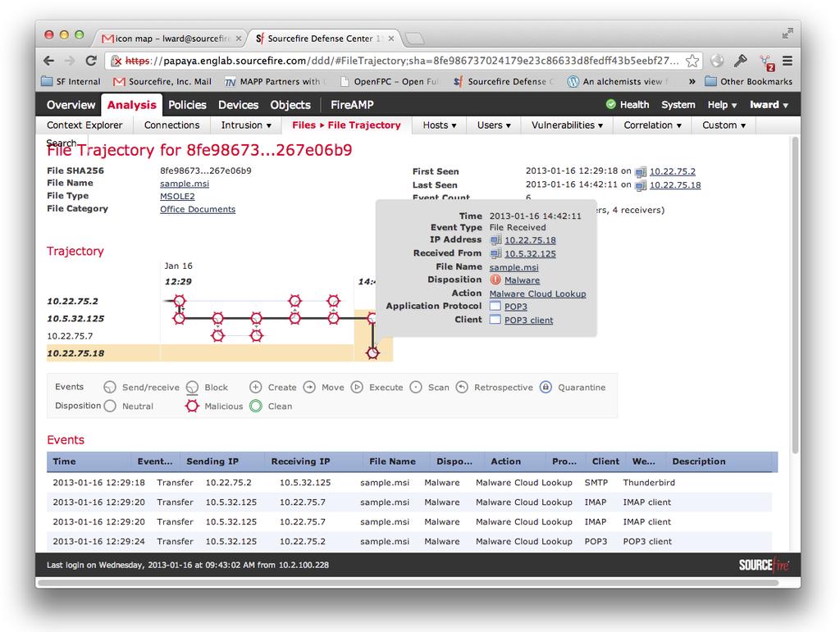This screenshot has height=632, width=840.
Task: Click the Malicious disposition legend icon
Action: 192,407
